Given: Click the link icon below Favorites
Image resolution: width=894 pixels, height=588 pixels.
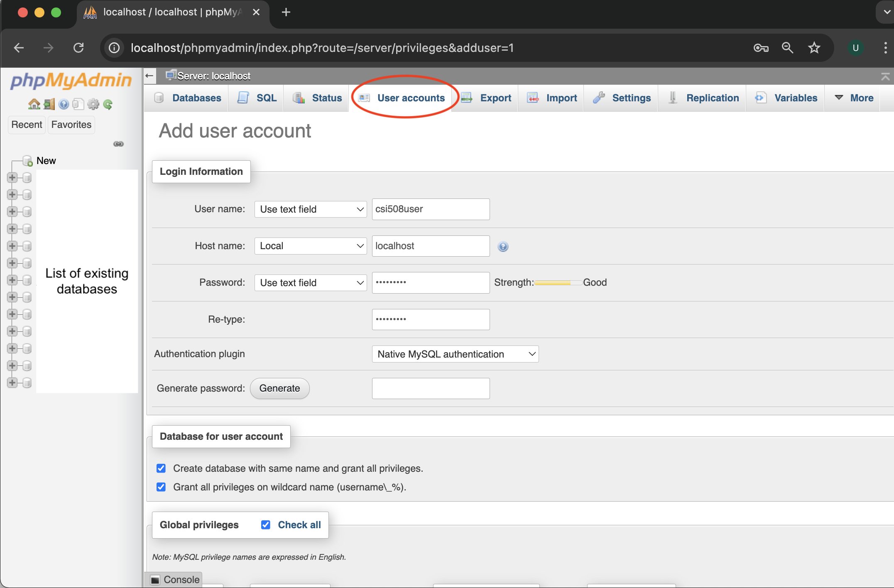Looking at the screenshot, I should [118, 144].
